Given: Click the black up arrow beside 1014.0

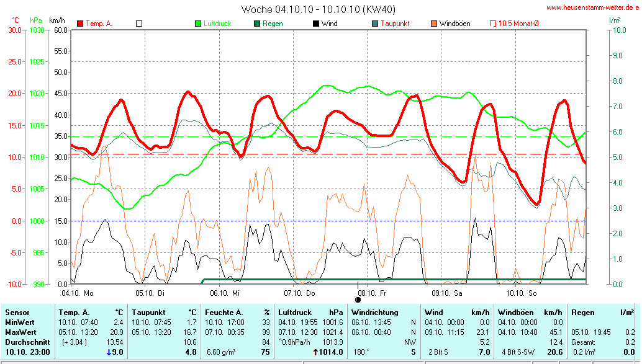Looking at the screenshot, I should pyautogui.click(x=315, y=352).
